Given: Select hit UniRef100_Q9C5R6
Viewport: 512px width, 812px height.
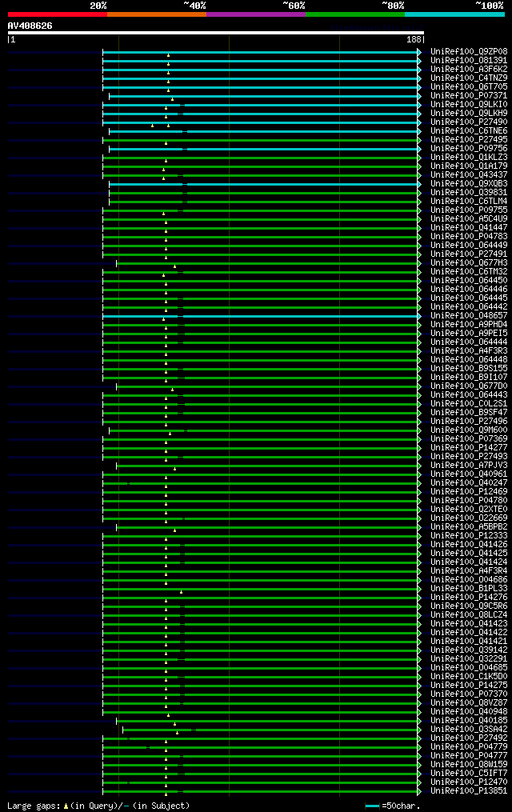Looking at the screenshot, I should (469, 606).
